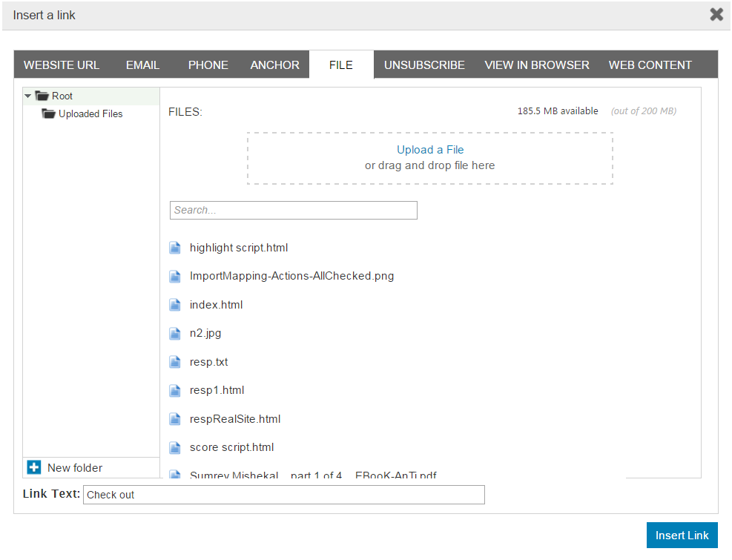Click the file icon beside index.html
The image size is (732, 560).
tap(175, 305)
